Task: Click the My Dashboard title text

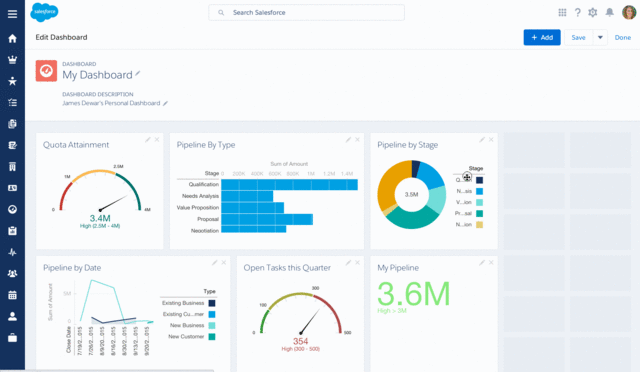Action: (x=97, y=75)
